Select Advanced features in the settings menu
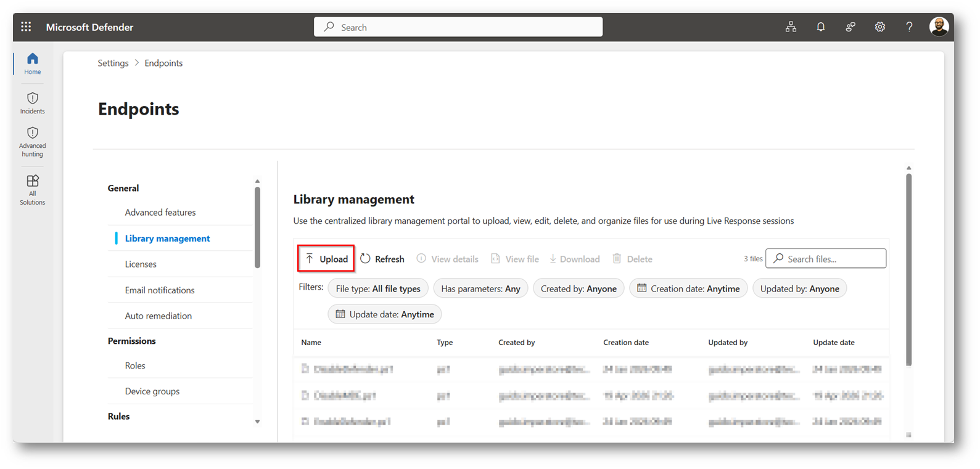Viewport: 980px width, 469px height. click(160, 212)
